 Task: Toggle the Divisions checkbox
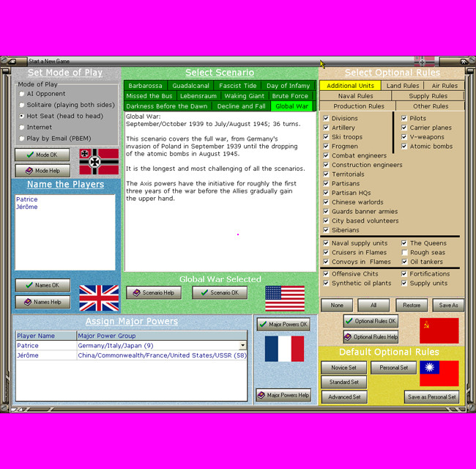point(326,118)
